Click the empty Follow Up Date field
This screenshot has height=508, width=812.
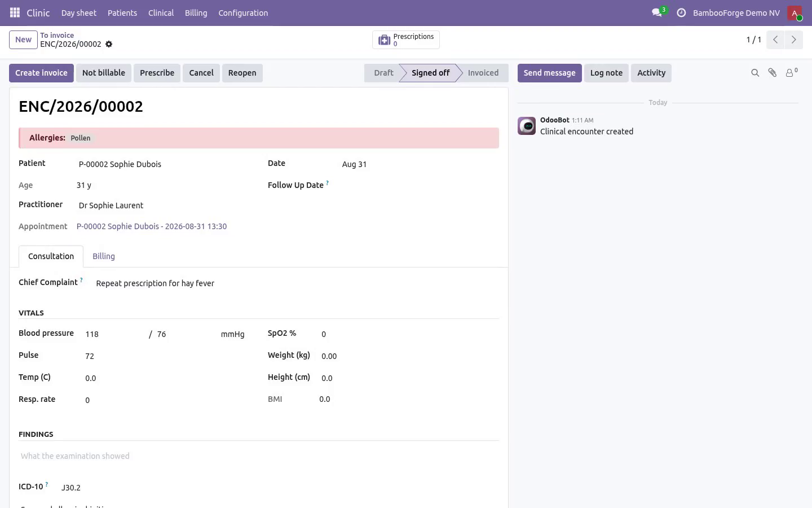(x=420, y=185)
